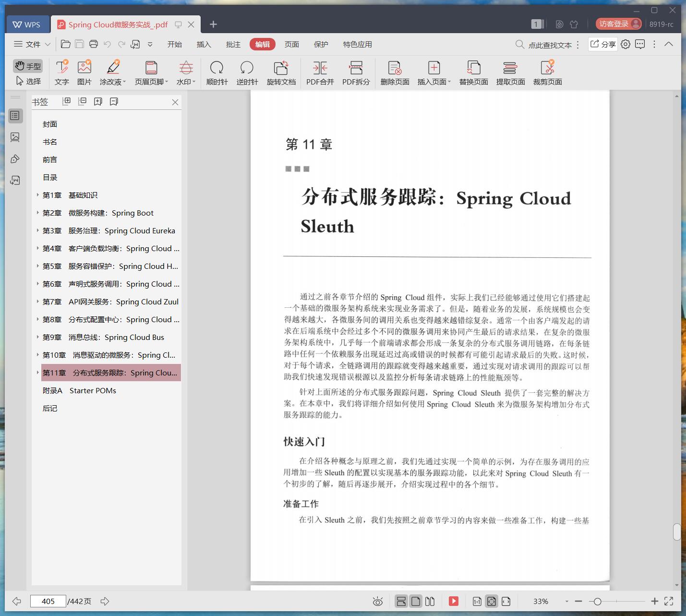Expand the 第7章 API网关服务 bookmark
686x616 pixels.
[x=38, y=302]
